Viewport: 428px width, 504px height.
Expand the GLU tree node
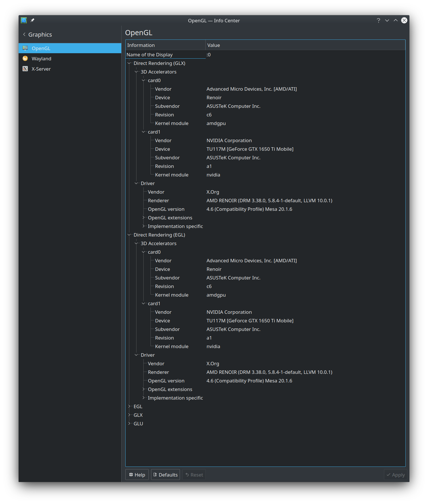[x=129, y=424]
